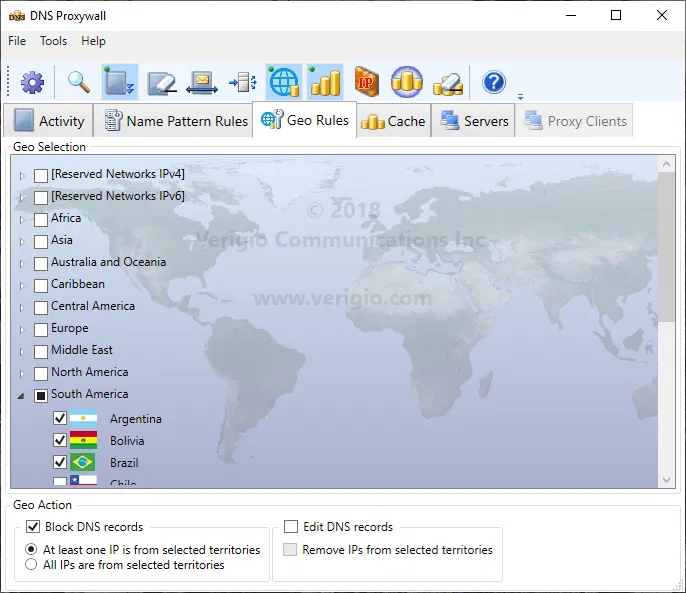This screenshot has width=686, height=593.
Task: Click the server forwarding arrows toolbar icon
Action: [x=243, y=82]
